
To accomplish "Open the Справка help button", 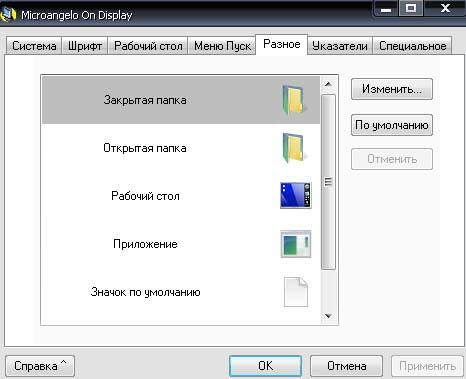I will coord(40,366).
